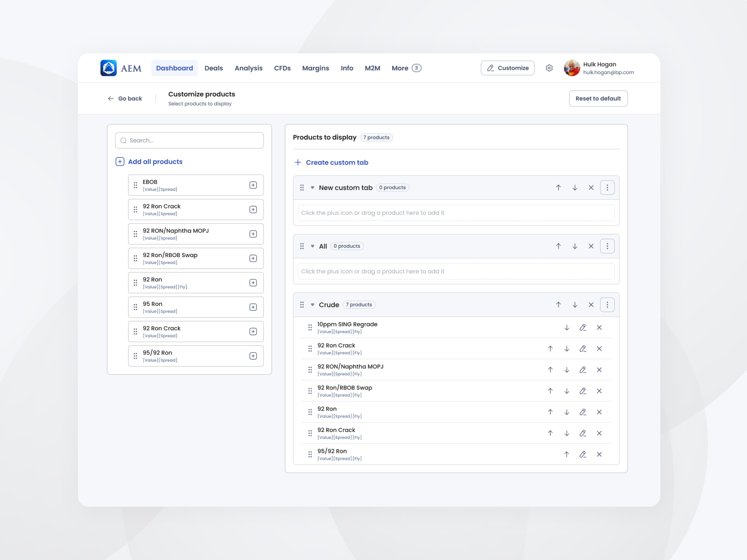Remove 95/92 Ron from Crude tab
Screen dimensions: 747x560
(x=599, y=454)
